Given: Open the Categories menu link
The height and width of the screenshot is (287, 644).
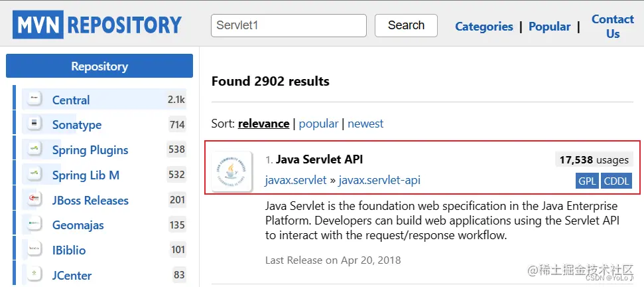Looking at the screenshot, I should point(483,27).
